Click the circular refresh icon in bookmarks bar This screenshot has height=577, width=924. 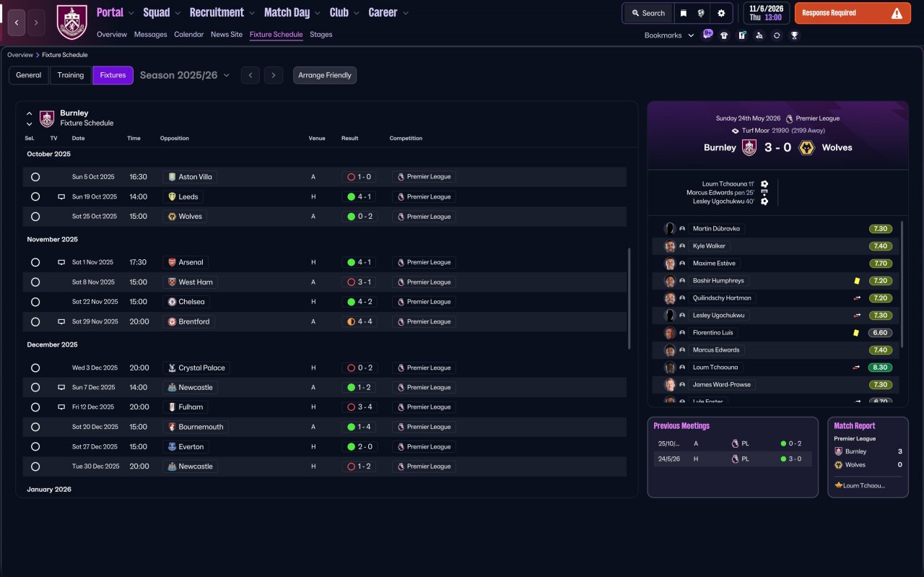click(777, 35)
